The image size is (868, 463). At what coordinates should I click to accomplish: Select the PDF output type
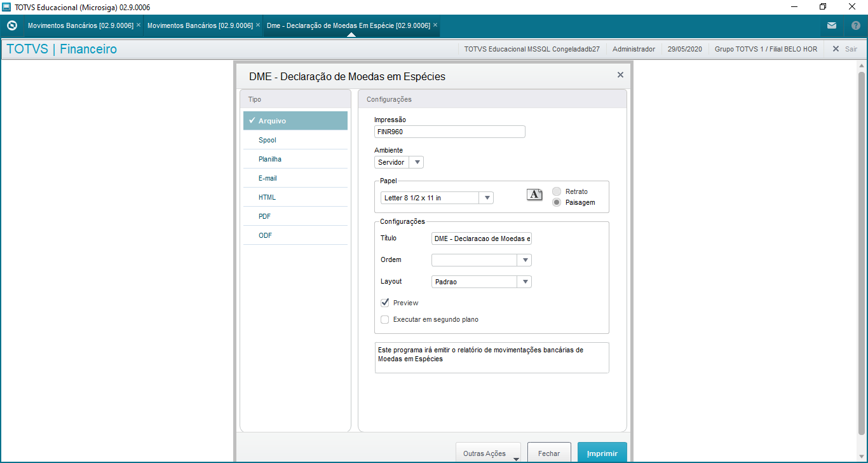295,216
